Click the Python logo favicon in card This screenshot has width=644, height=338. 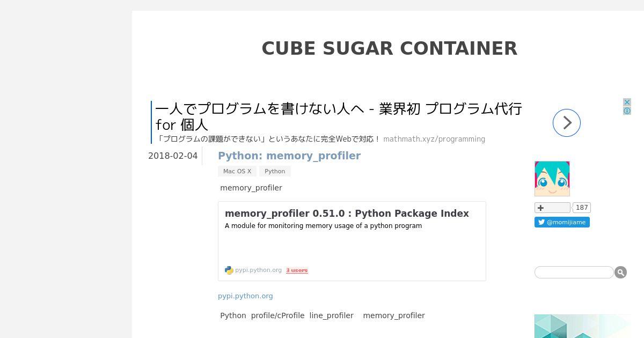coord(229,270)
